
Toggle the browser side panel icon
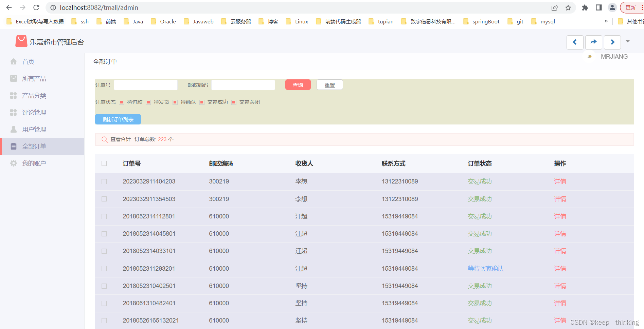tap(599, 7)
